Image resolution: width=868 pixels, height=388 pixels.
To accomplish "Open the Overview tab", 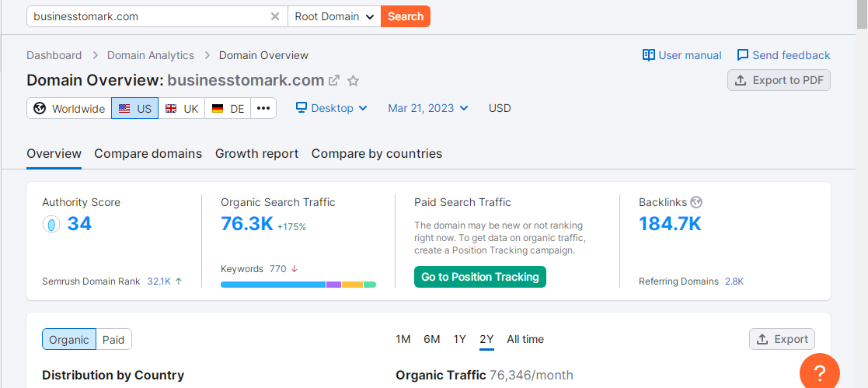I will (54, 153).
